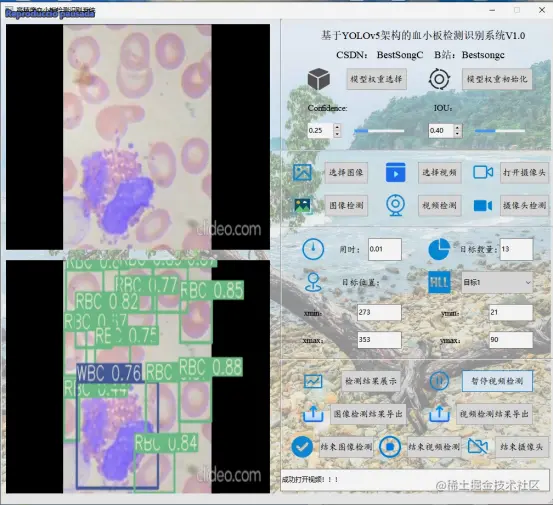Click the Confidence slider track
Image resolution: width=554 pixels, height=506 pixels.
(x=379, y=131)
